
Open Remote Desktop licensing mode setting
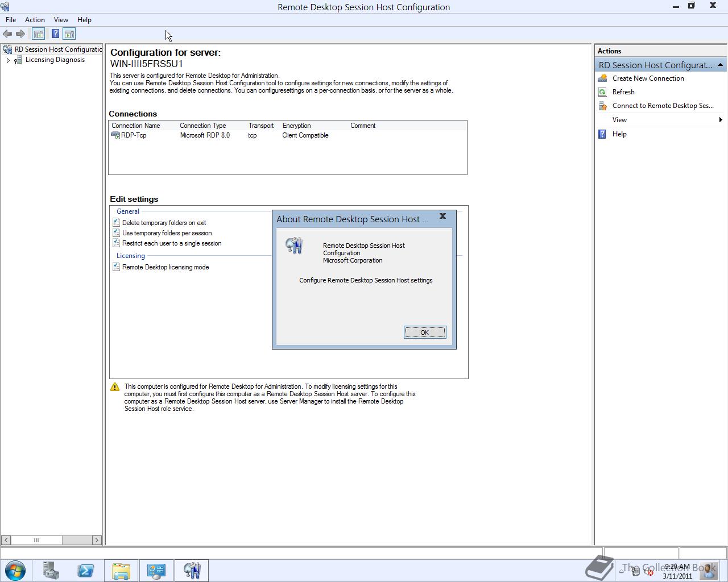[x=166, y=267]
